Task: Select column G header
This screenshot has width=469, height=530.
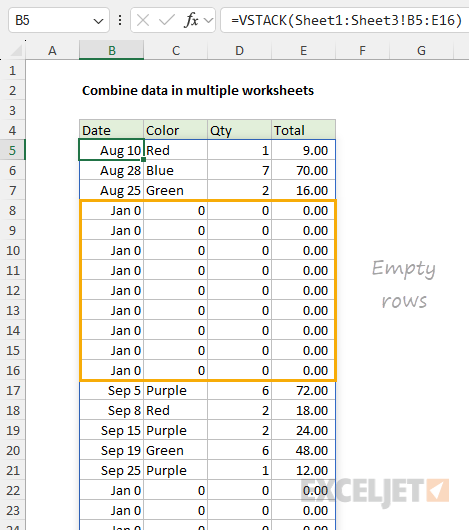Action: (421, 50)
